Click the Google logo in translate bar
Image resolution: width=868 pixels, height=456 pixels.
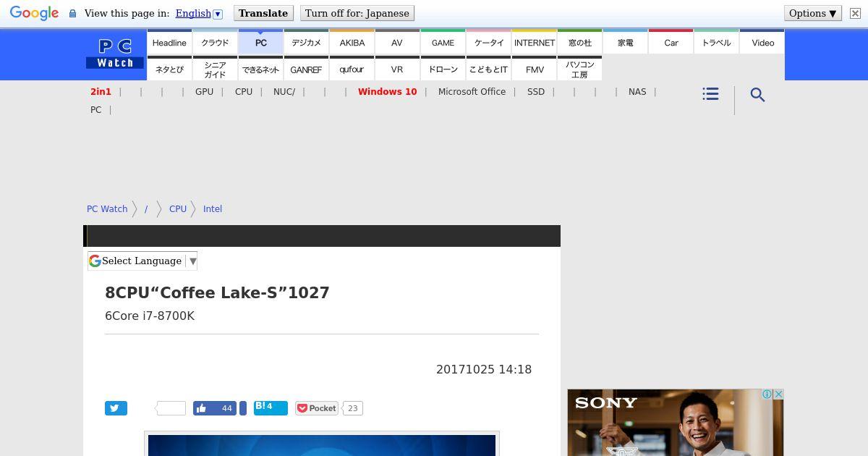coord(34,14)
